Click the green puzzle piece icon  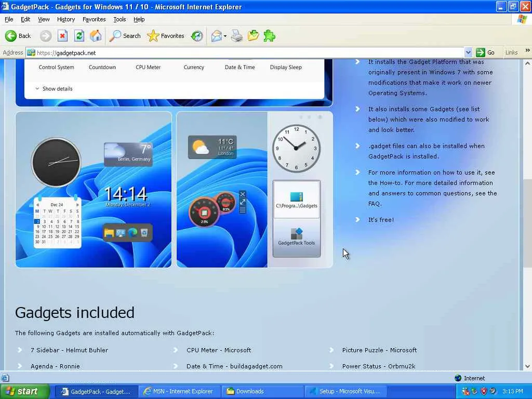(x=270, y=36)
